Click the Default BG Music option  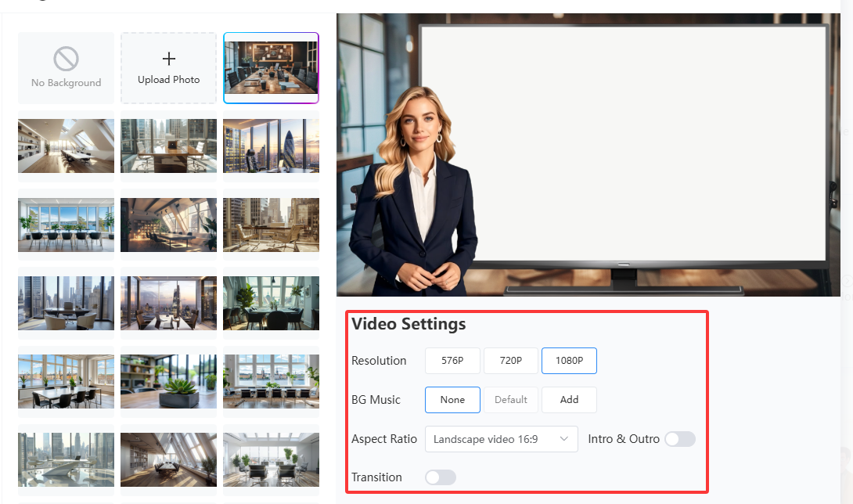tap(511, 400)
